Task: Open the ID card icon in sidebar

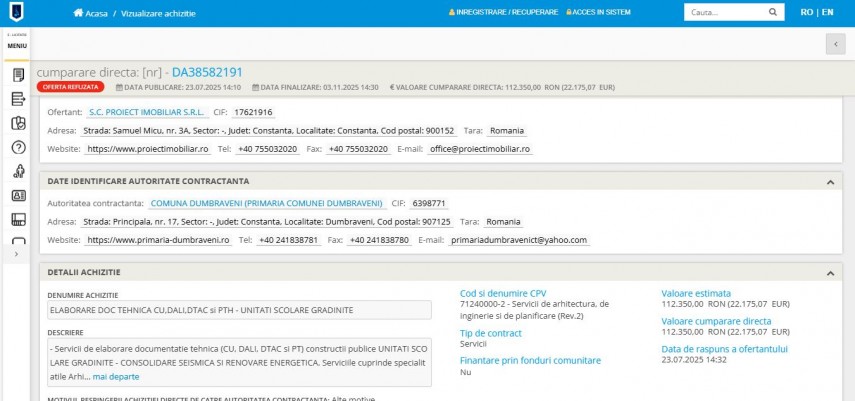Action: click(18, 196)
